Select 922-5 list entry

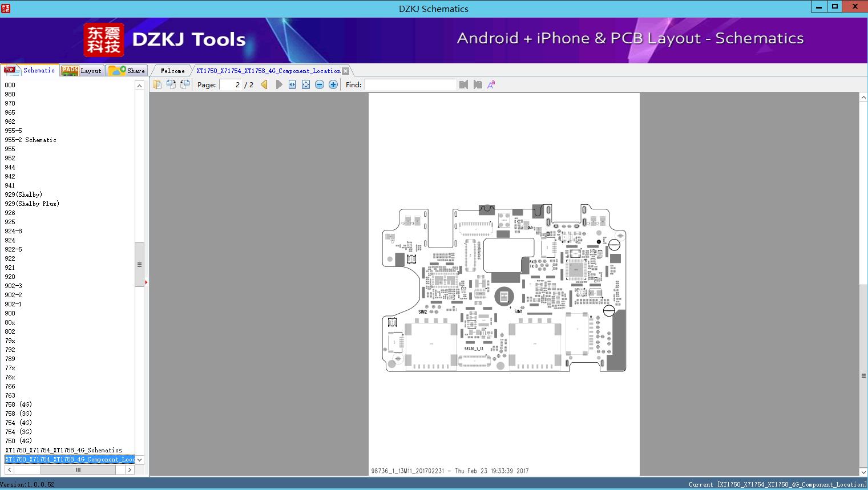13,249
